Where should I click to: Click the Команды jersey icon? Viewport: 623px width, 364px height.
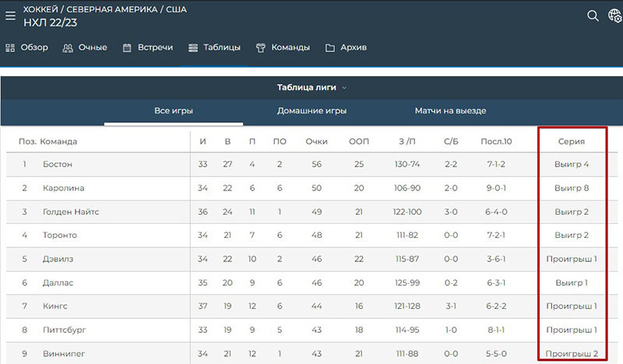point(261,47)
